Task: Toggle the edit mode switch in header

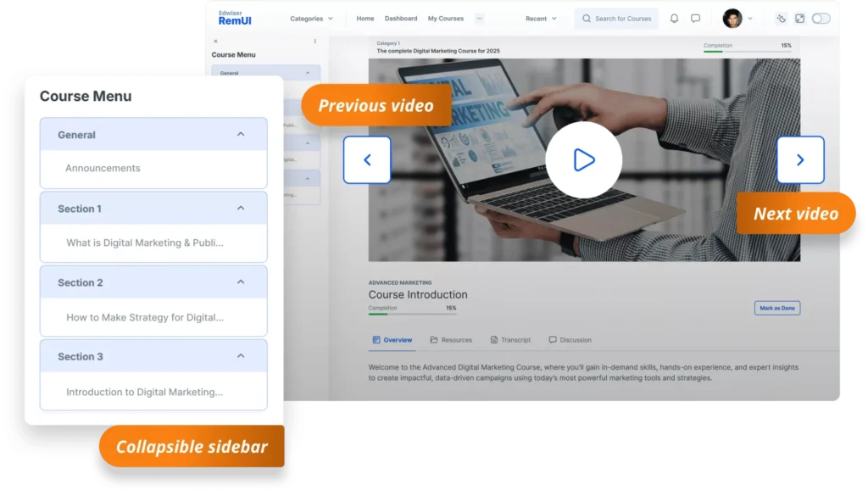Action: [821, 19]
